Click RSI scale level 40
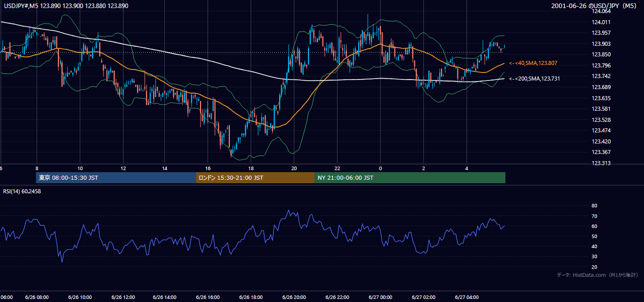 594,246
